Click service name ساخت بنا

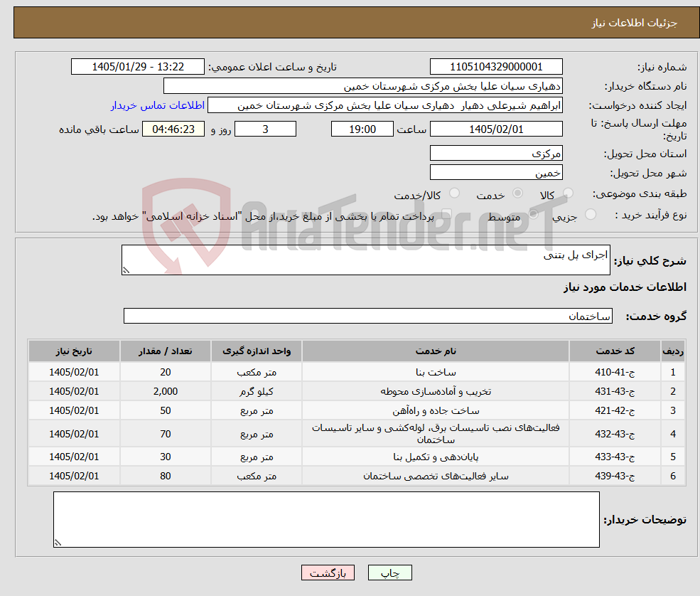coord(436,372)
